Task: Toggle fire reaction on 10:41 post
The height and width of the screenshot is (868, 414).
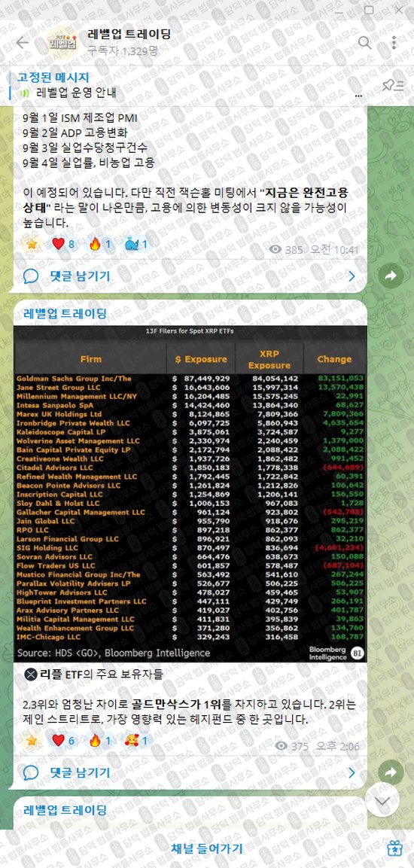Action: pos(100,244)
